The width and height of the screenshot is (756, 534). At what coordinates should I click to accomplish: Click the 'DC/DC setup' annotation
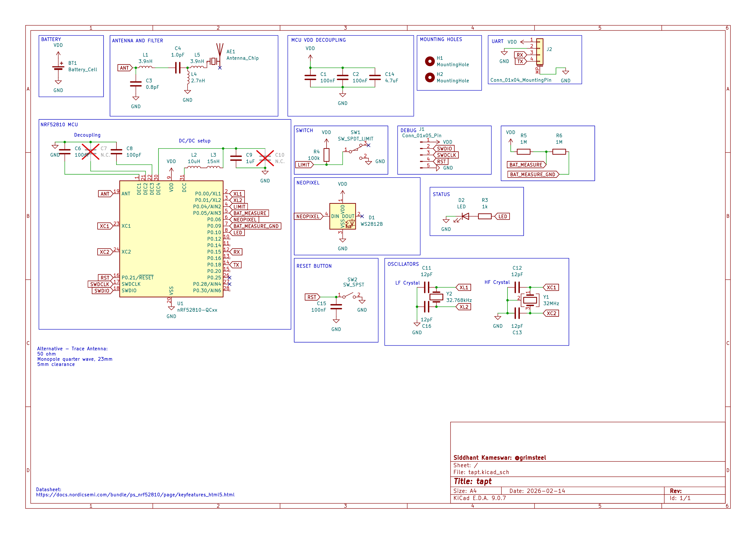195,141
